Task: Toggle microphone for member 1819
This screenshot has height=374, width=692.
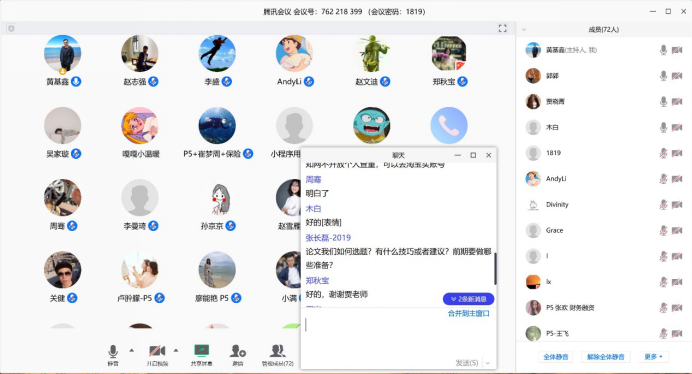Action: click(663, 153)
